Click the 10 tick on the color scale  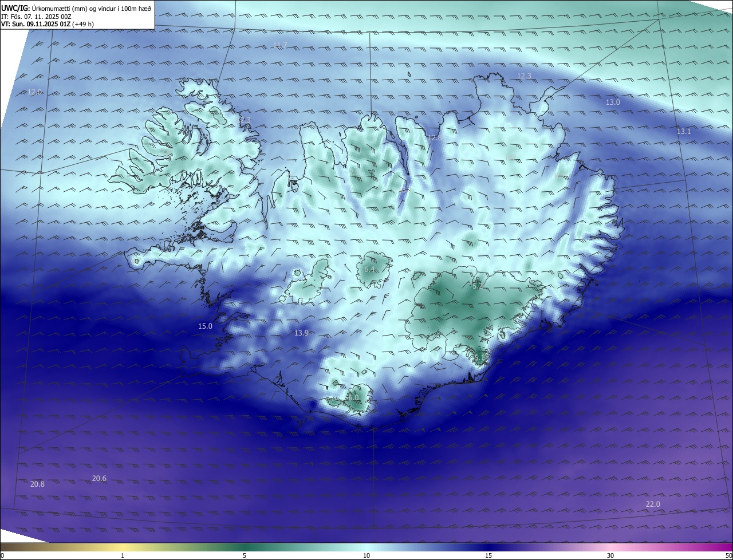pyautogui.click(x=366, y=555)
